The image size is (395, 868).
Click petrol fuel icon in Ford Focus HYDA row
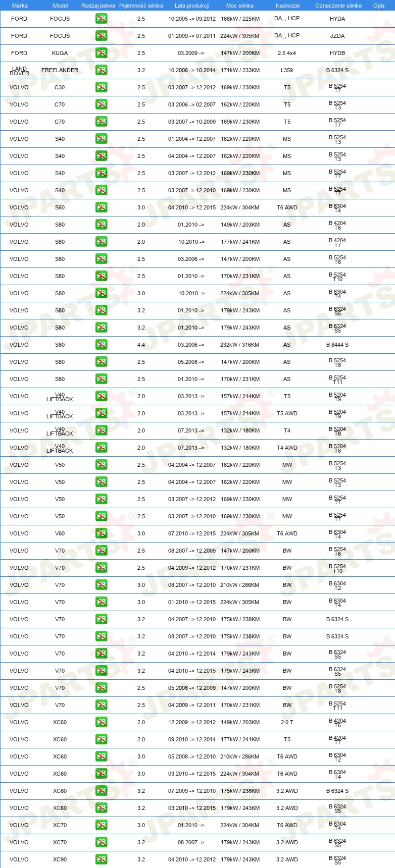coord(101,19)
